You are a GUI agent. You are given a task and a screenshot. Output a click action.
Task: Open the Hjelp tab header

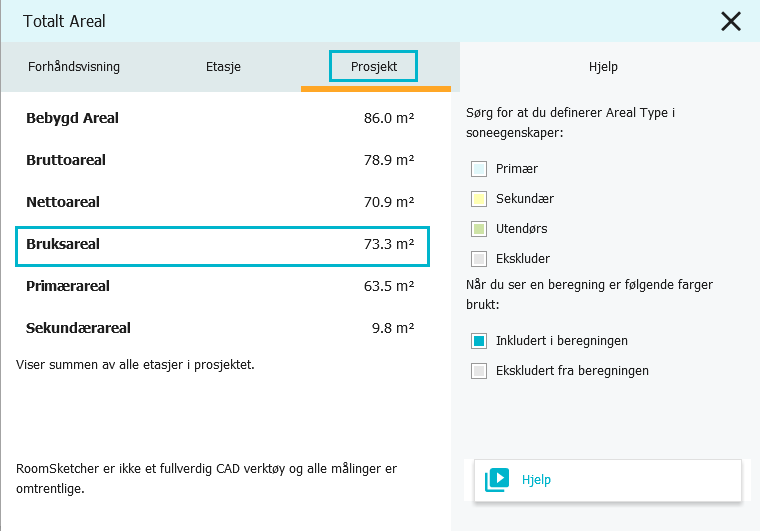coord(603,66)
